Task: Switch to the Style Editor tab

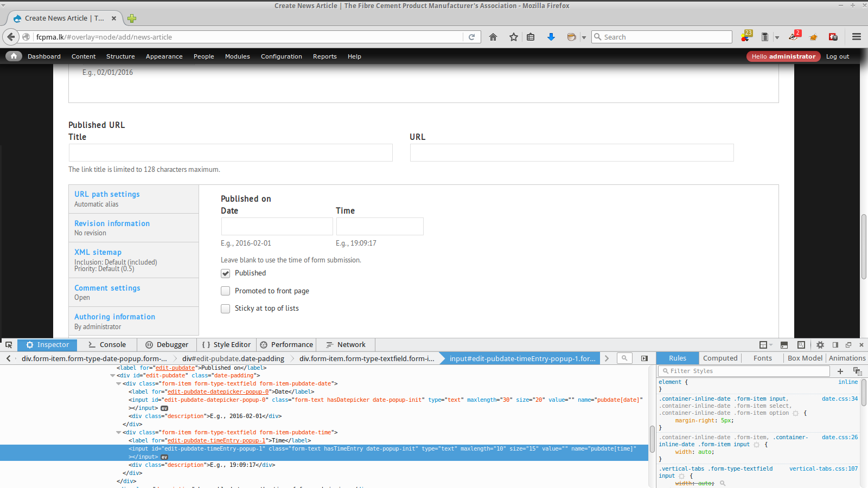Action: [x=226, y=345]
